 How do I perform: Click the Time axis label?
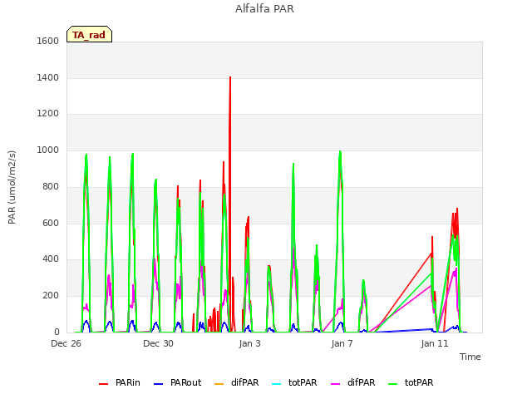click(x=470, y=357)
